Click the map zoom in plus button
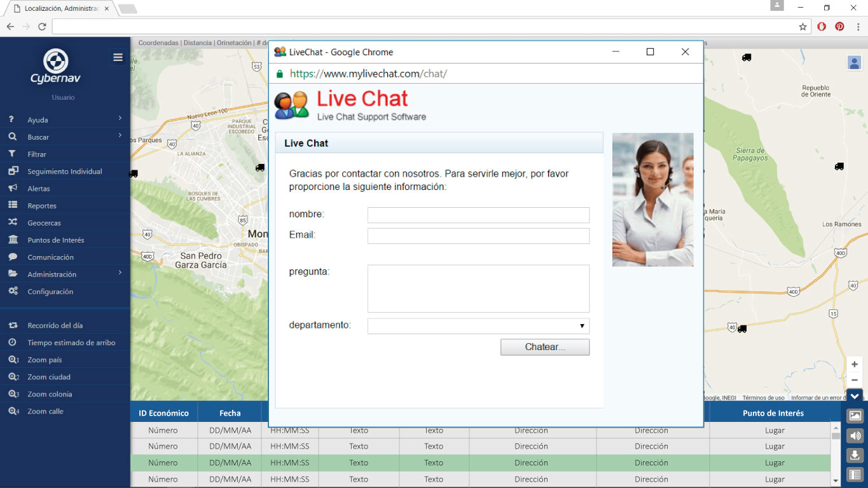Screen dimensions: 868x488 (855, 365)
